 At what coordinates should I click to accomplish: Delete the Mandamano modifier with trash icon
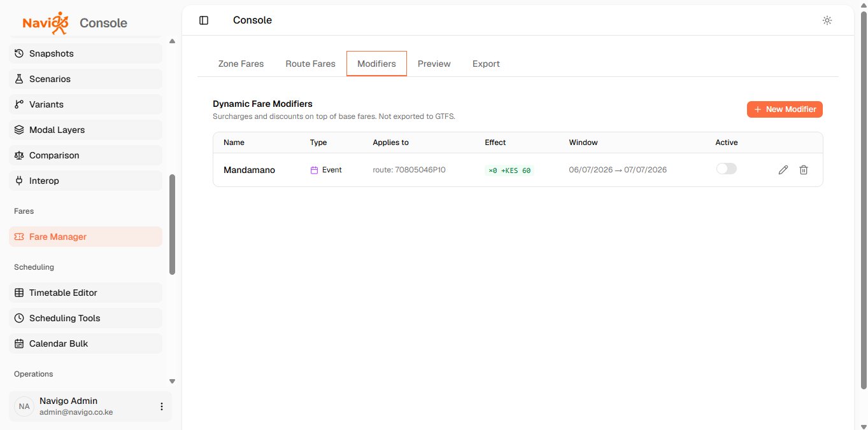[x=804, y=170]
